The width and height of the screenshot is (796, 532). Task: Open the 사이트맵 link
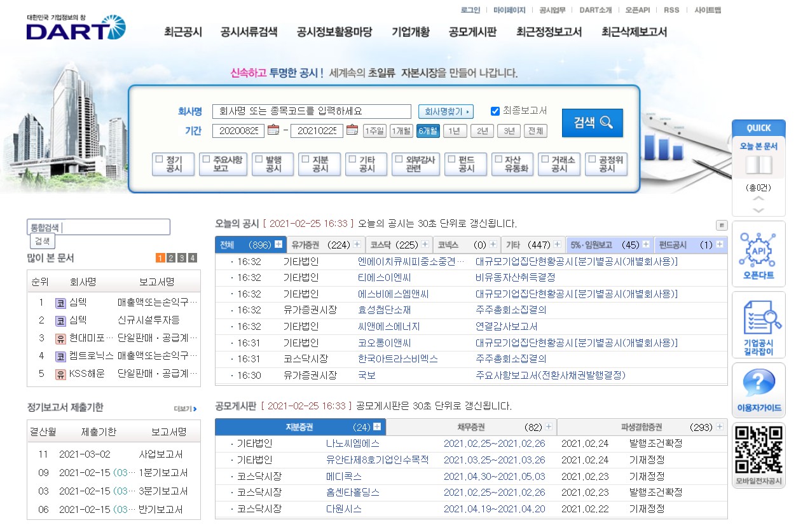point(708,10)
